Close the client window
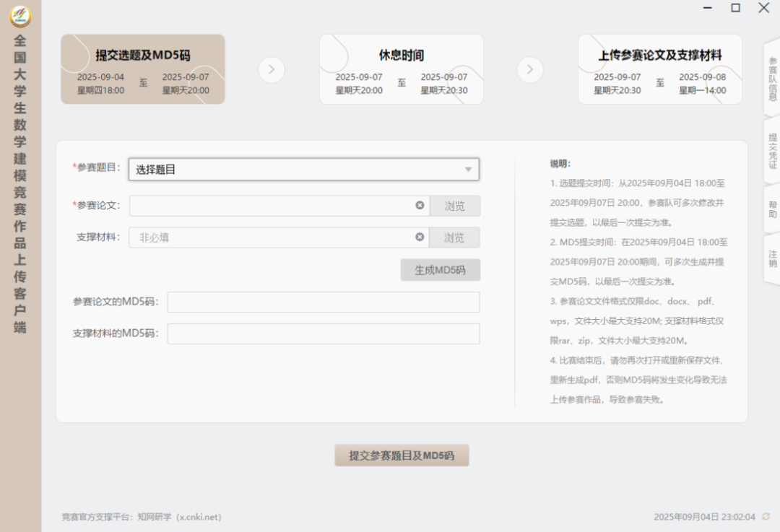780x532 pixels. (763, 7)
